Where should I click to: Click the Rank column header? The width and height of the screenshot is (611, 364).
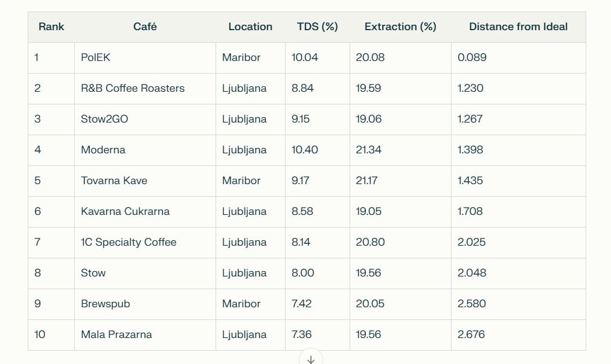coord(51,27)
